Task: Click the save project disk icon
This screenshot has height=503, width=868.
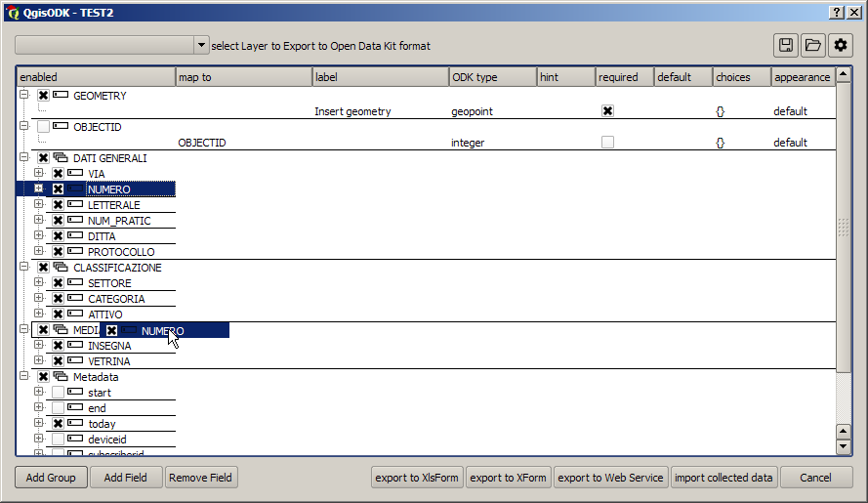Action: click(x=786, y=46)
